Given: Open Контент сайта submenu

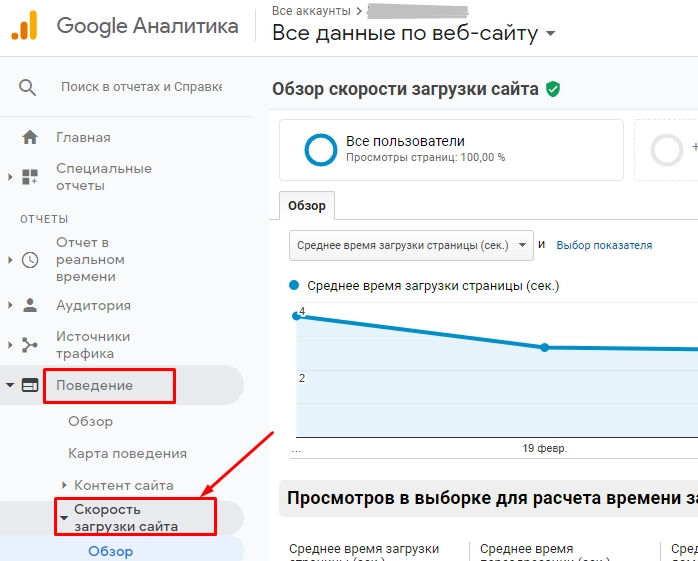Looking at the screenshot, I should pyautogui.click(x=124, y=485).
